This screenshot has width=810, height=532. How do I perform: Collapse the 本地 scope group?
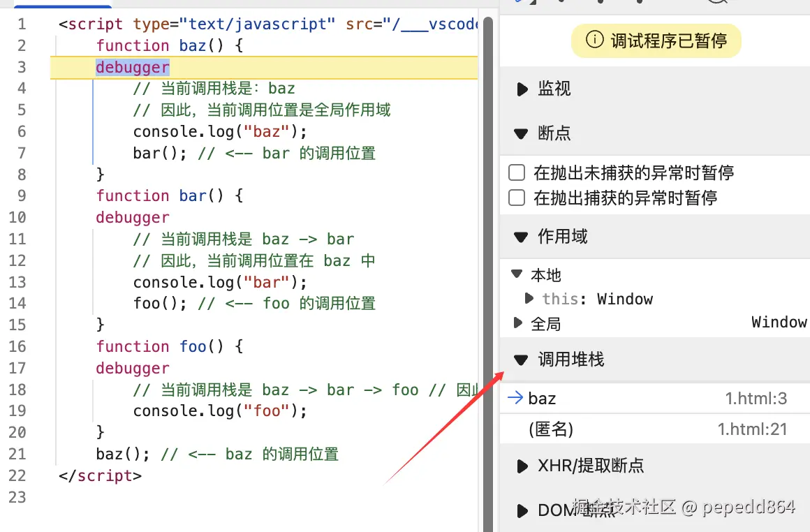coord(517,274)
